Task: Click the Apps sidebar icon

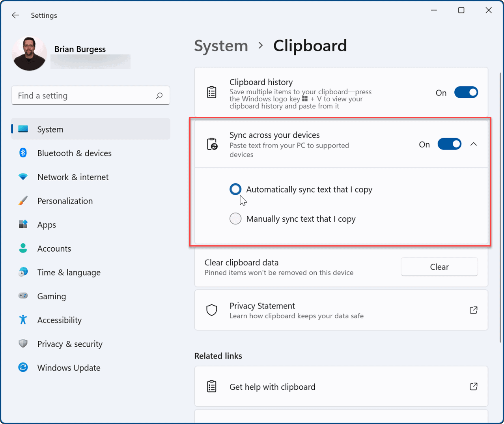Action: (23, 224)
